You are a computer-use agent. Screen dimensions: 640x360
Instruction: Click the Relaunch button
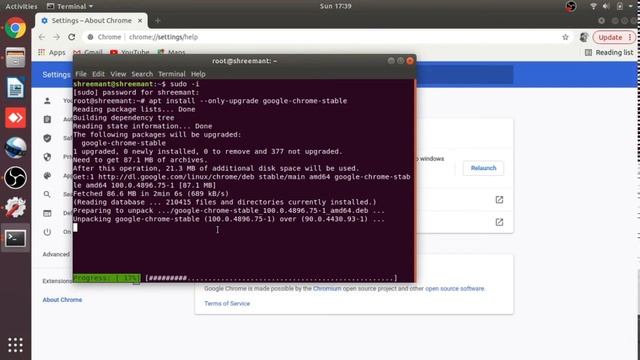pos(483,168)
